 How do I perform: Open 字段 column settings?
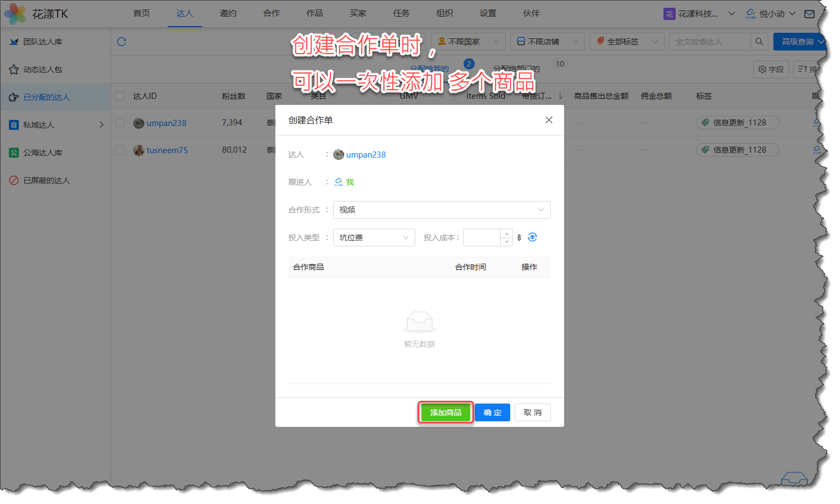pos(771,69)
